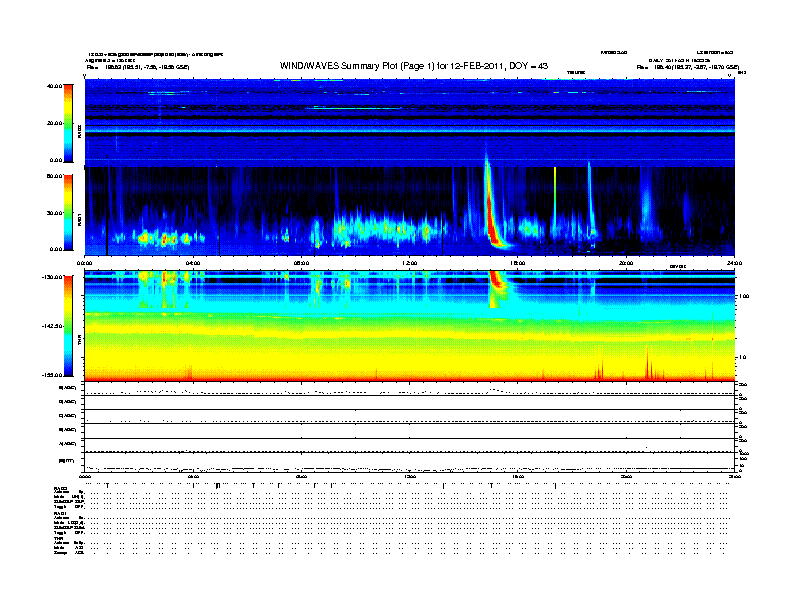
Task: Click the 20:00 tick label under RAD1 panel
Action: click(x=626, y=263)
